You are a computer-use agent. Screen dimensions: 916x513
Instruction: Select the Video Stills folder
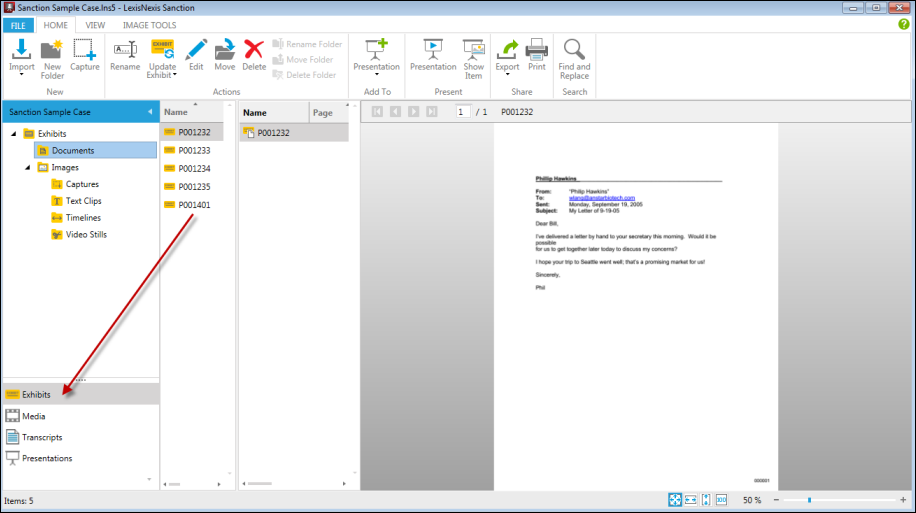pyautogui.click(x=79, y=234)
